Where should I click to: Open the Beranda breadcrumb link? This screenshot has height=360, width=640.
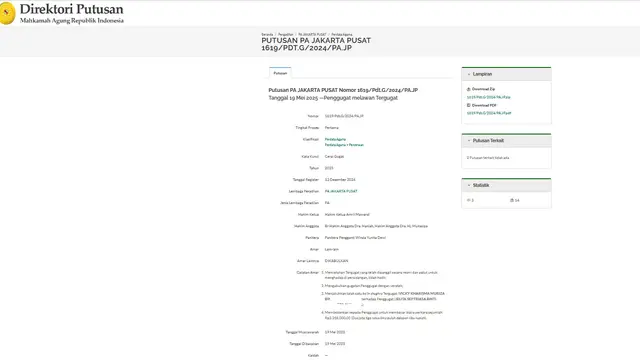pyautogui.click(x=267, y=35)
